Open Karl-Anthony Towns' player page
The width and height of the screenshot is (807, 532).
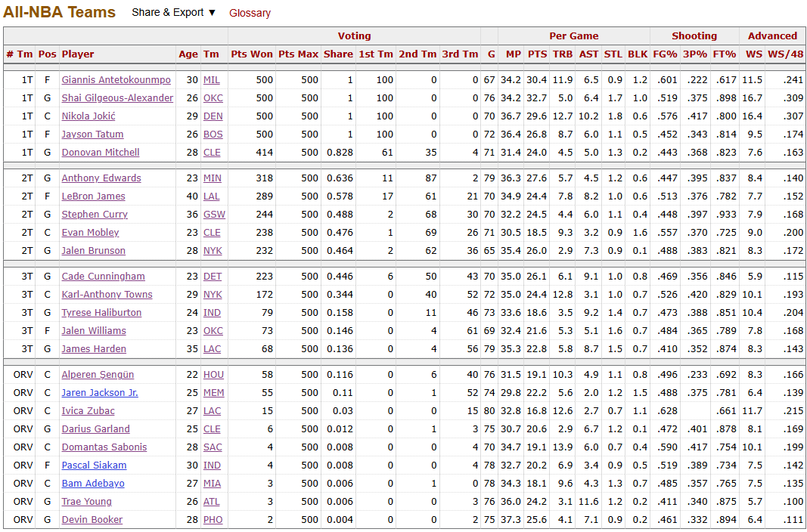click(107, 294)
